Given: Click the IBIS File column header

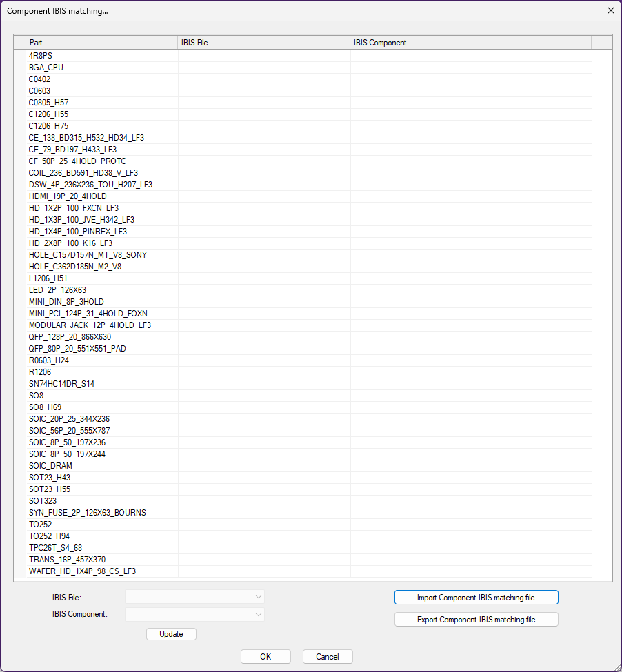Looking at the screenshot, I should point(263,43).
